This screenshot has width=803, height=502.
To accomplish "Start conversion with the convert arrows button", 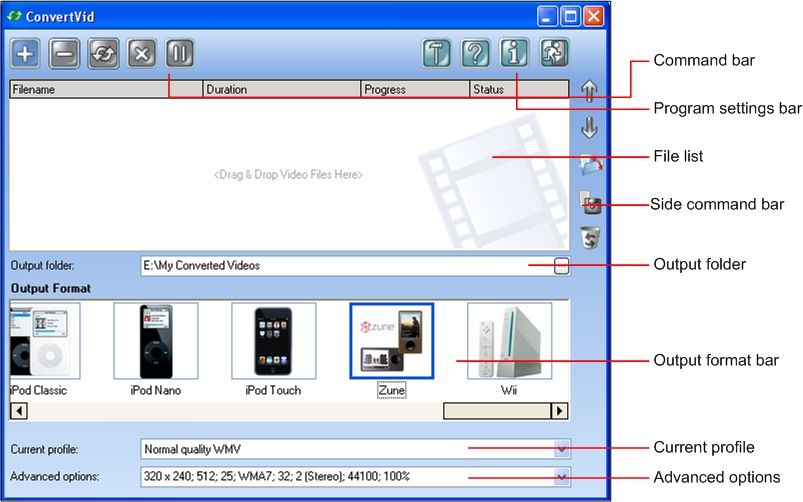I will click(103, 53).
